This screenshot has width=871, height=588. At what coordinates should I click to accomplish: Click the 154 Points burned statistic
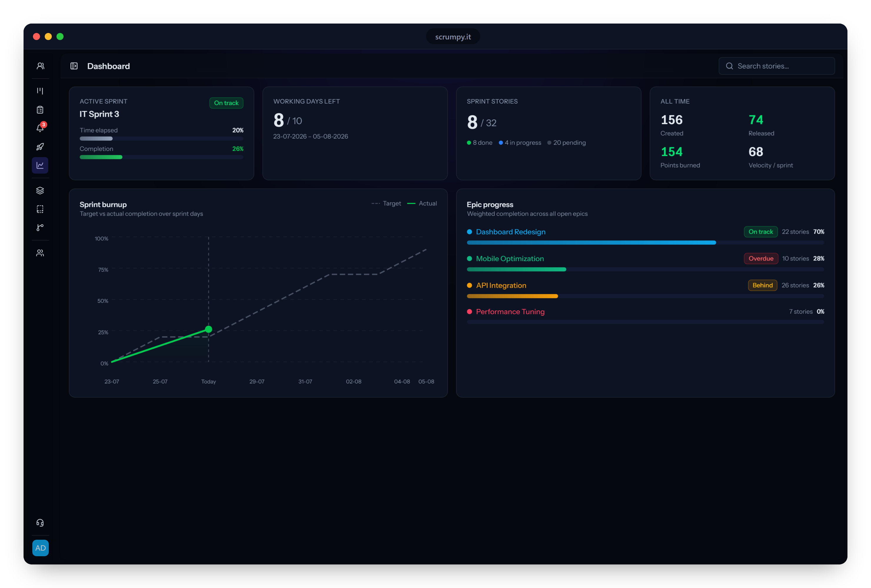680,157
